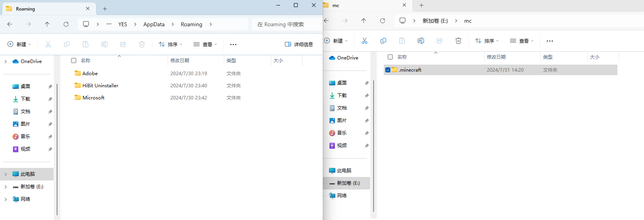Expand OneDrive in Roaming sidebar
This screenshot has width=644, height=220.
[x=5, y=61]
